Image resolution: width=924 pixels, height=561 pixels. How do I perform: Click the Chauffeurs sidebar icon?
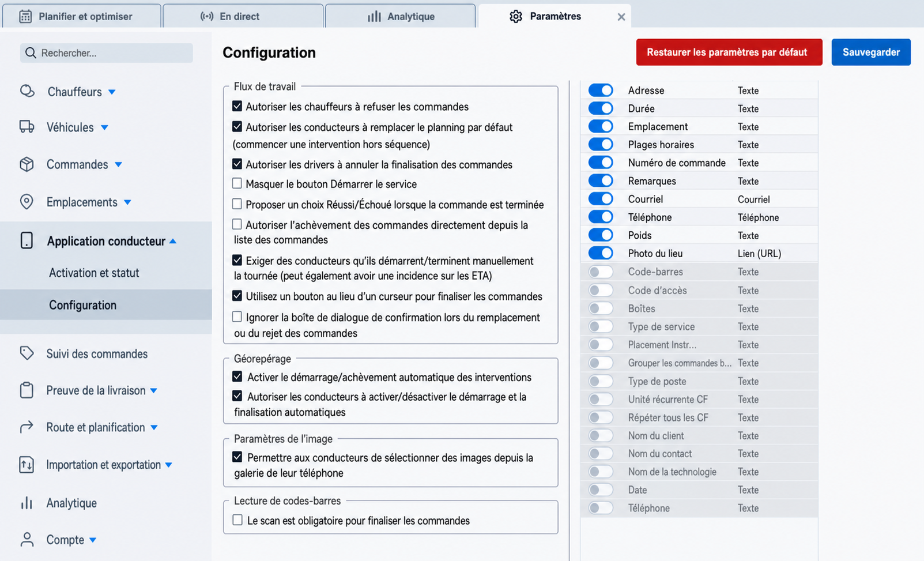tap(27, 91)
